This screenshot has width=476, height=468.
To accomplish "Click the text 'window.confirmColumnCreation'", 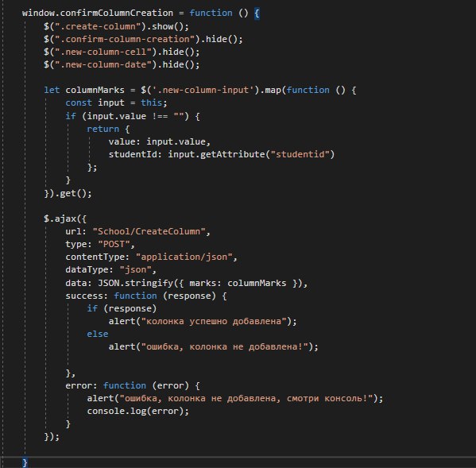I will point(98,13).
